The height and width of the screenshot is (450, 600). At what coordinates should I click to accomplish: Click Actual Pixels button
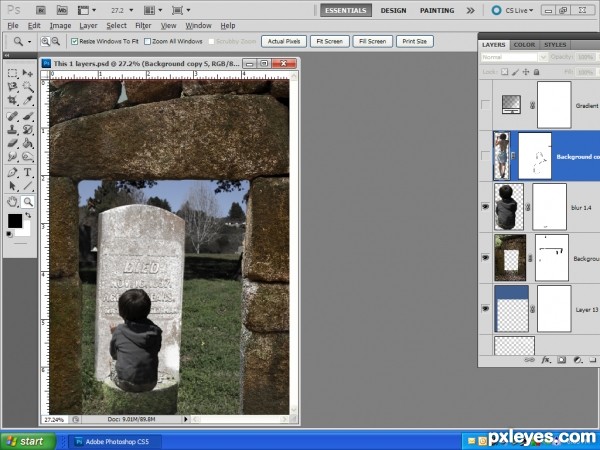[284, 41]
